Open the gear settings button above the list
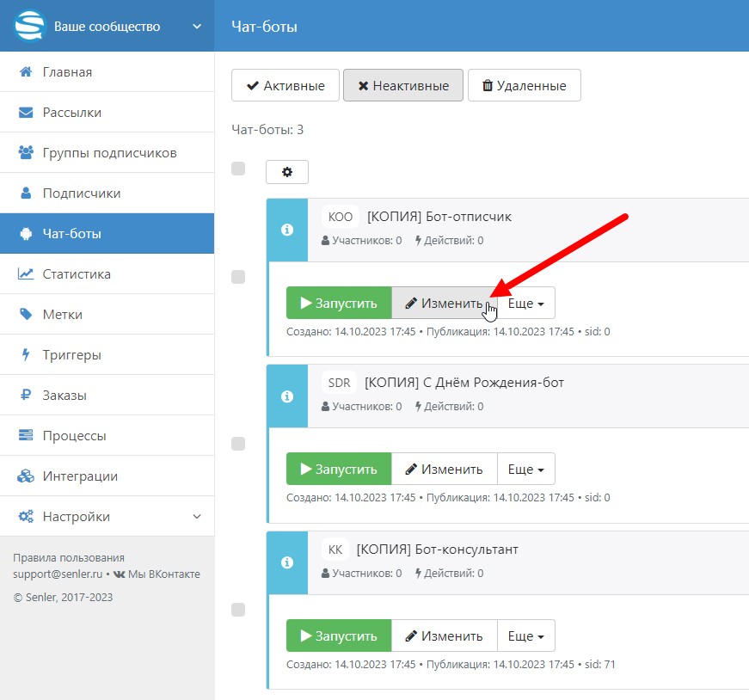Screen dimensions: 749x700 point(287,172)
